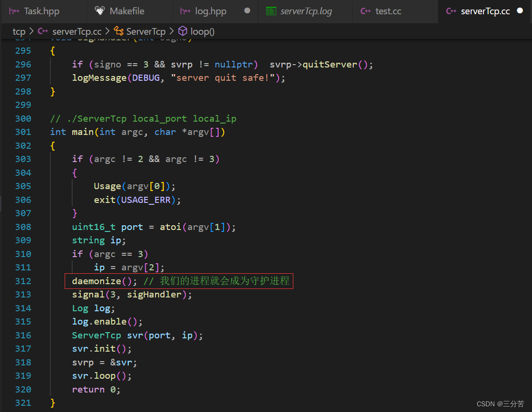Click logMessage on line 297

(x=99, y=78)
